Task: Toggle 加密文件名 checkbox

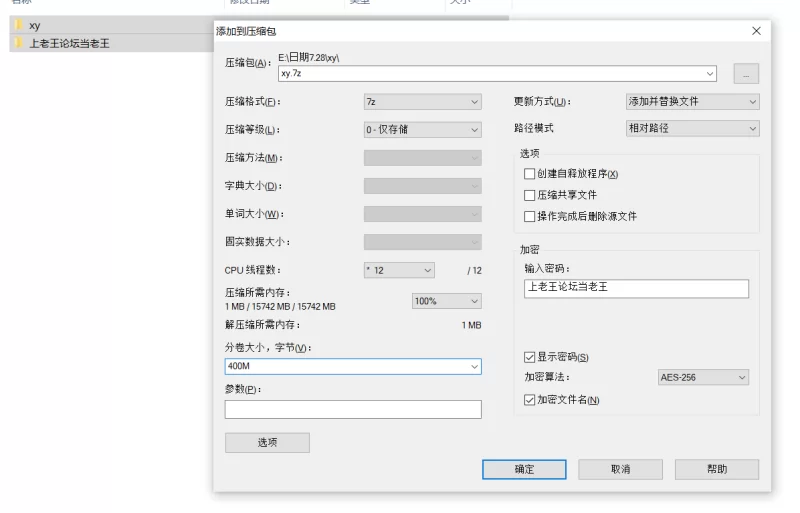Action: 530,400
